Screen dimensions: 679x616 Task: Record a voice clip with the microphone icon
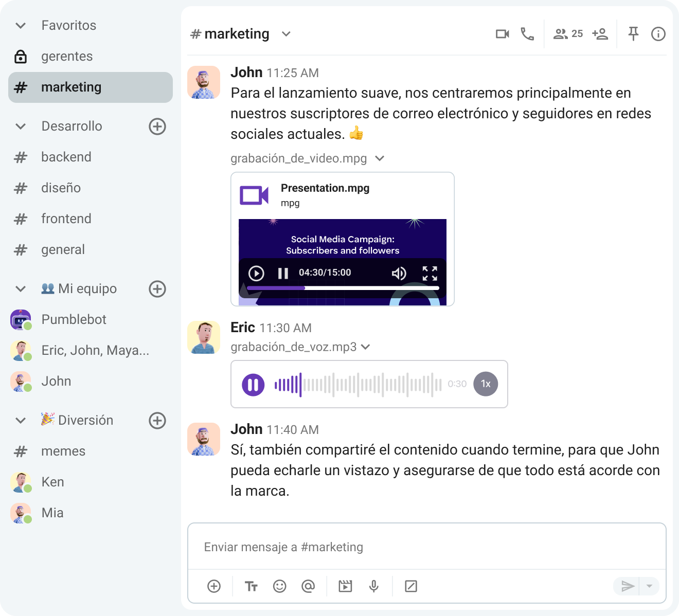(x=373, y=586)
